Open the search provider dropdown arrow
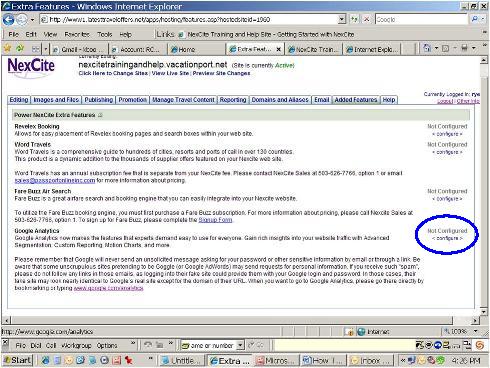The image size is (490, 368). click(483, 19)
